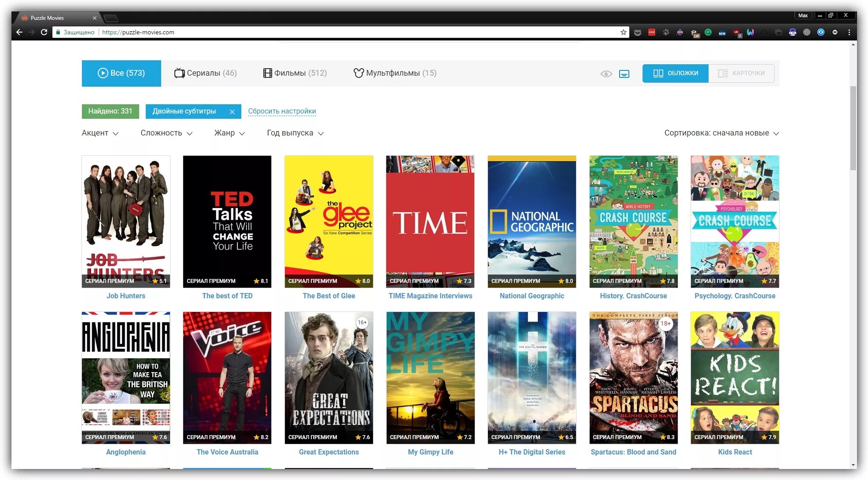
Task: Open The best of TED cover
Action: (x=227, y=221)
